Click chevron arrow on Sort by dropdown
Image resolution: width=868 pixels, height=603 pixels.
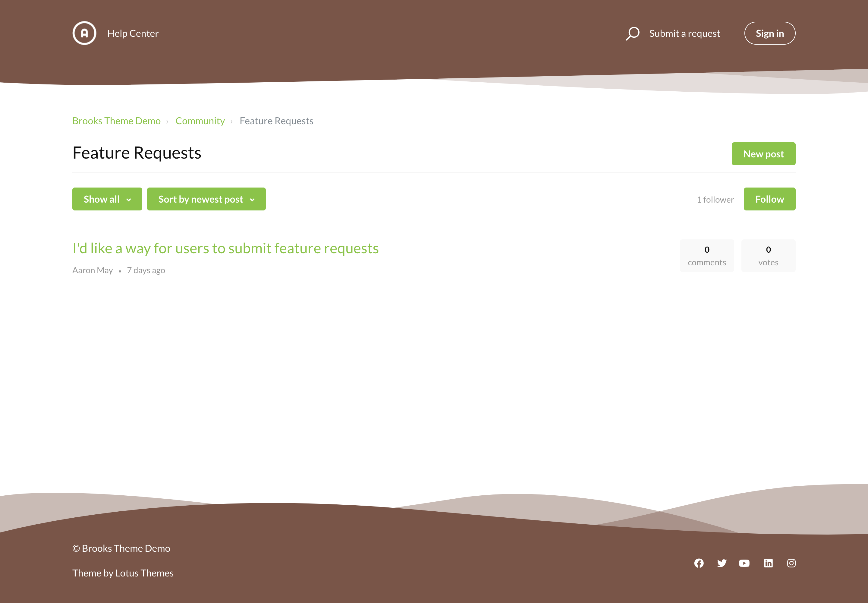(252, 200)
